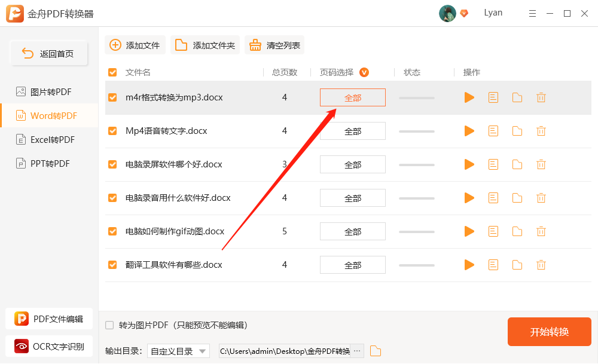This screenshot has width=598, height=364.
Task: Click progress bar of 翻译工具软件有哪些.docx
Action: (416, 265)
